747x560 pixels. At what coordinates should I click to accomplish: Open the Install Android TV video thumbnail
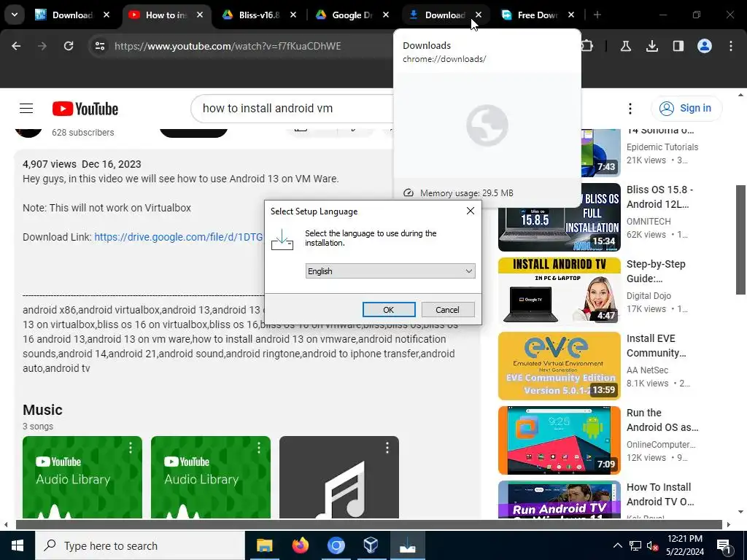[560, 292]
